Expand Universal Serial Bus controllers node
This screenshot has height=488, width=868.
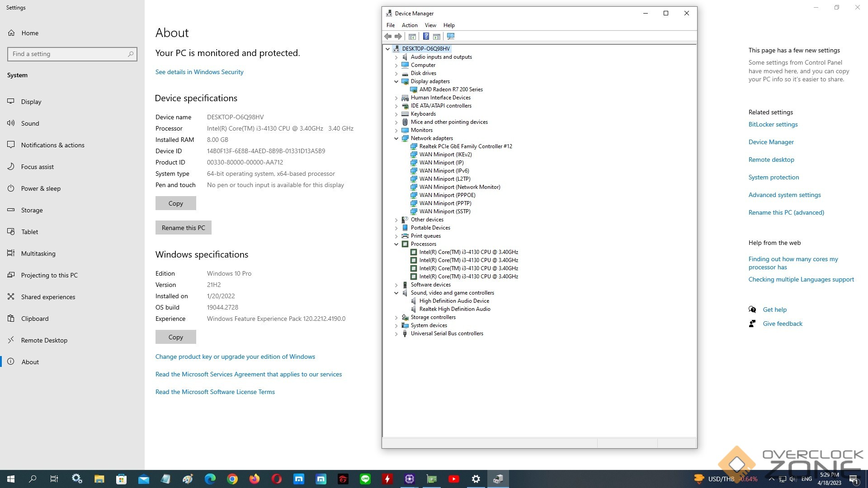click(396, 334)
